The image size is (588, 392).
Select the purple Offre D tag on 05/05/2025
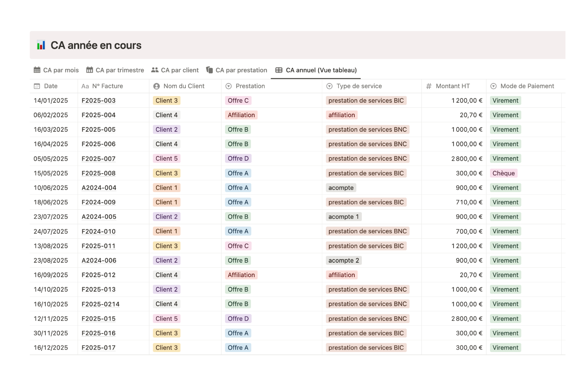point(238,158)
